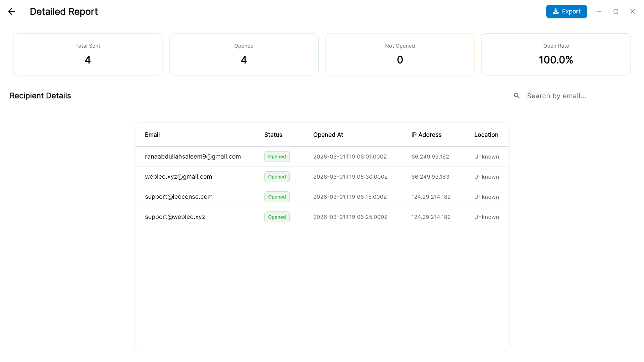The width and height of the screenshot is (644, 362).
Task: Click Unknown location for webleo.xyz@gmail.com
Action: 487,177
